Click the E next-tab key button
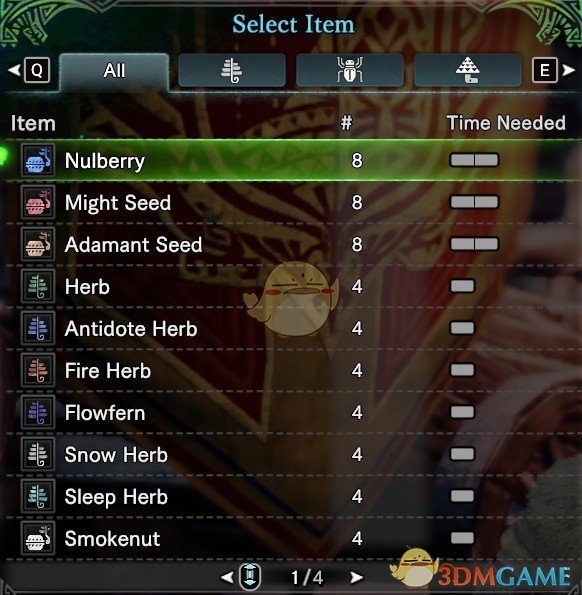Viewport: 582px width, 595px height. coord(545,70)
